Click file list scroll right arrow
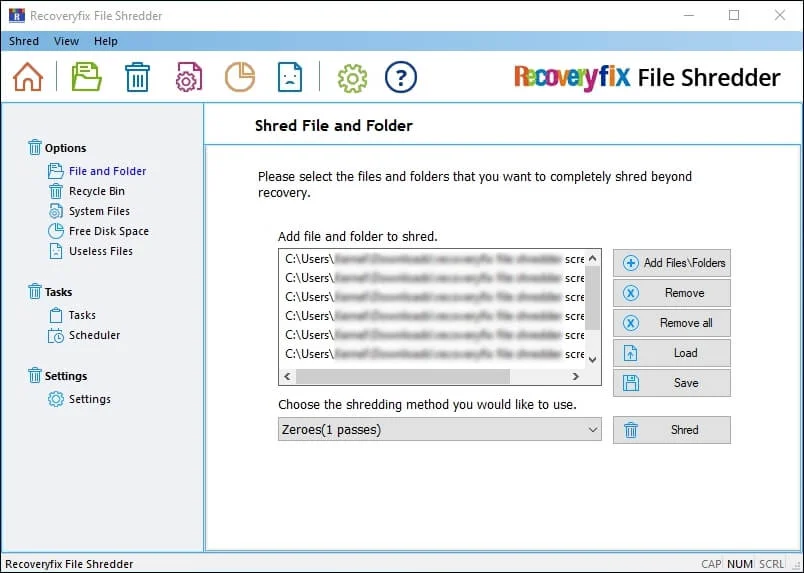 (x=576, y=377)
